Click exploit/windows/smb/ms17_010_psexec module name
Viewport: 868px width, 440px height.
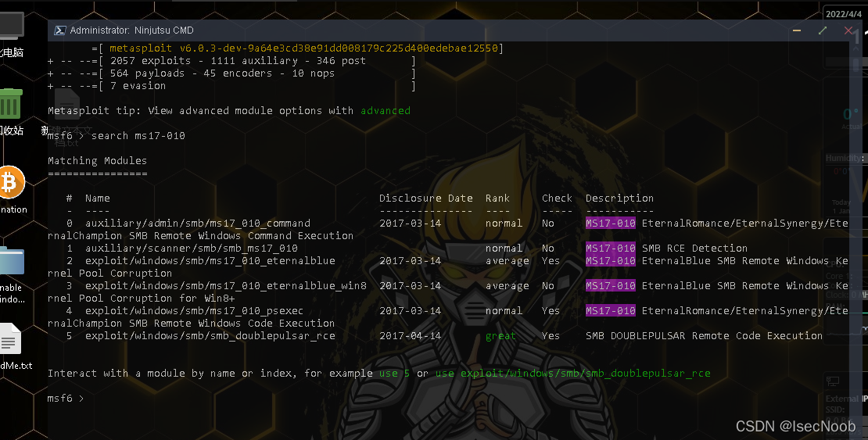[194, 311]
